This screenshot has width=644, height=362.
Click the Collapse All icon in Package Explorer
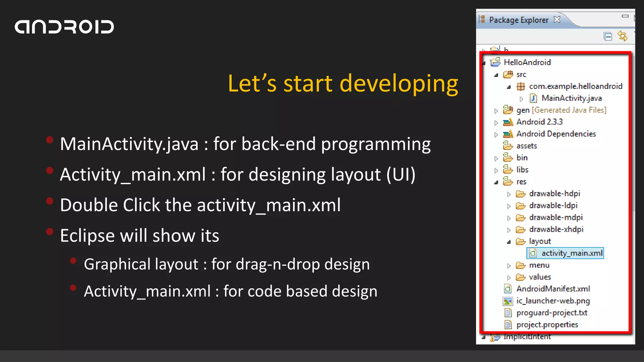click(x=608, y=36)
